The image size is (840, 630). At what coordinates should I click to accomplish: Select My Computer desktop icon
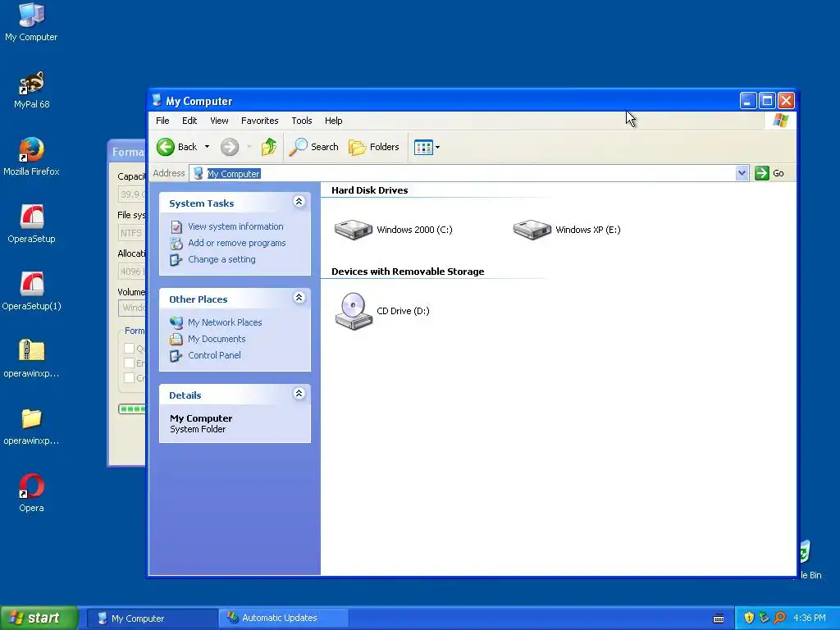coord(31,21)
